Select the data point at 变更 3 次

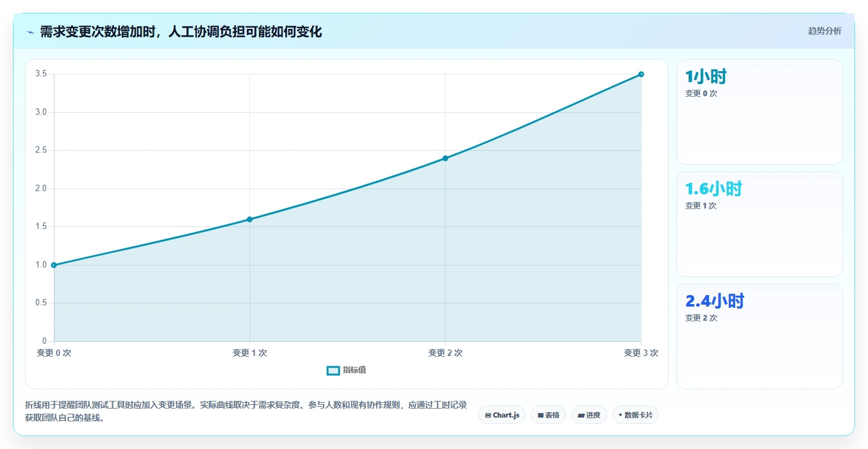click(641, 74)
